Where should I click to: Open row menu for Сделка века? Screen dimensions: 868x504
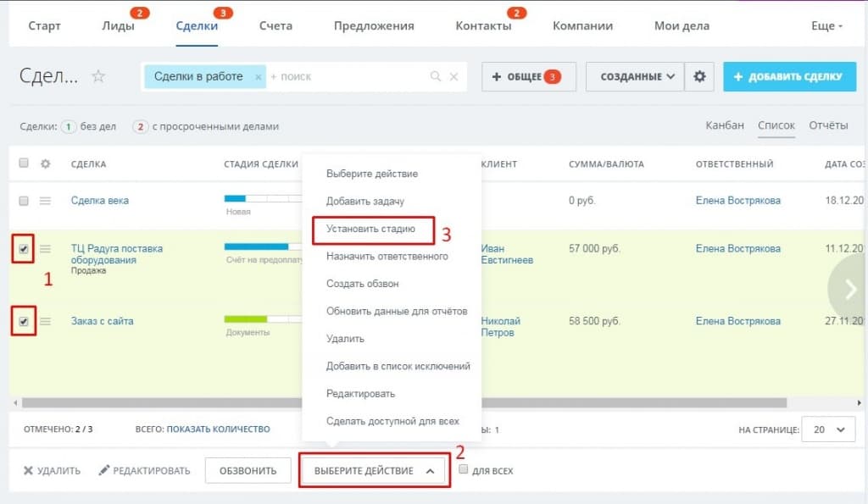coord(46,201)
